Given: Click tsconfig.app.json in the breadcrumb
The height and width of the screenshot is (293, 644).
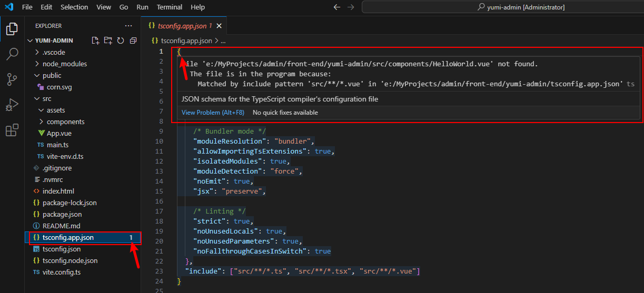Looking at the screenshot, I should [186, 40].
